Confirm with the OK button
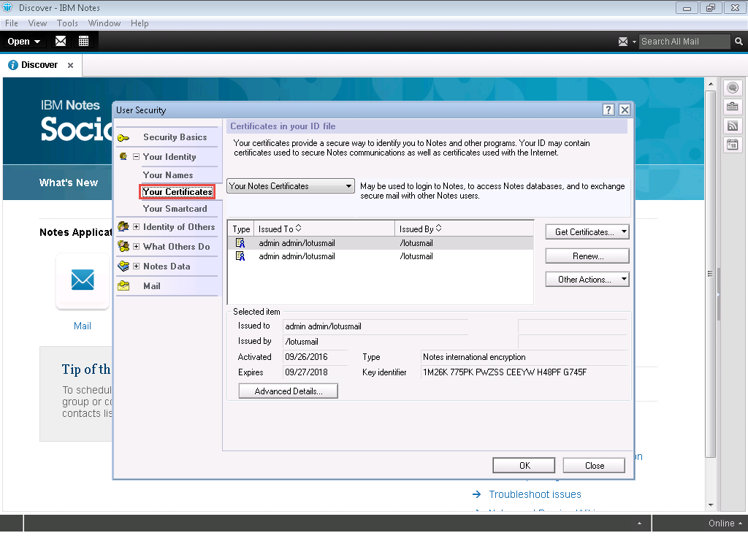The width and height of the screenshot is (748, 560). (x=524, y=466)
